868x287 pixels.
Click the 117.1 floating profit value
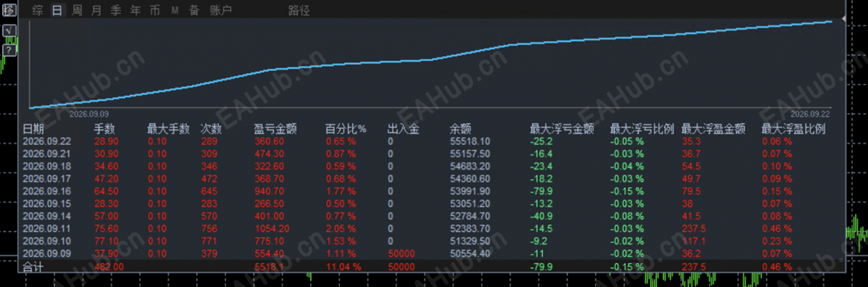[x=693, y=241]
